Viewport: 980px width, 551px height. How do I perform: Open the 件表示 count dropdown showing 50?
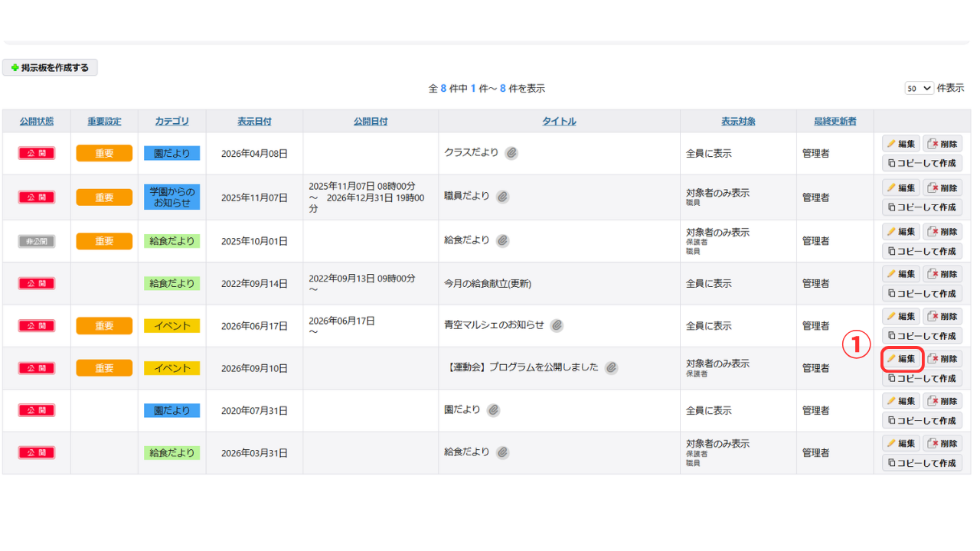tap(919, 88)
